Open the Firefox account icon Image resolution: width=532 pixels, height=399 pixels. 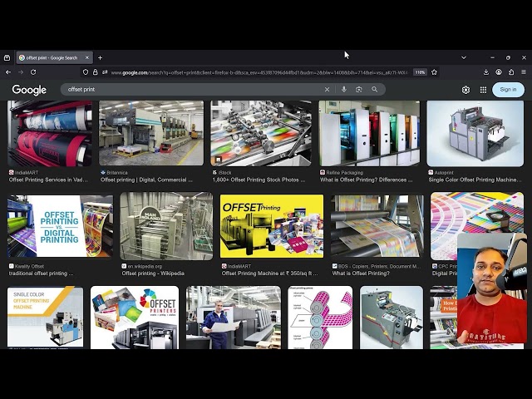[x=499, y=72]
